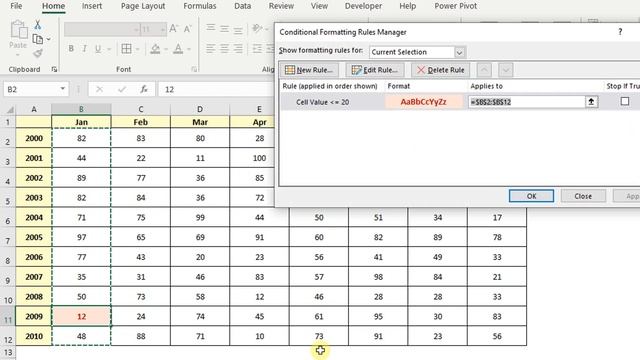Click the Orientation text angle icon
Image resolution: width=640 pixels, height=360 pixels.
(258, 29)
